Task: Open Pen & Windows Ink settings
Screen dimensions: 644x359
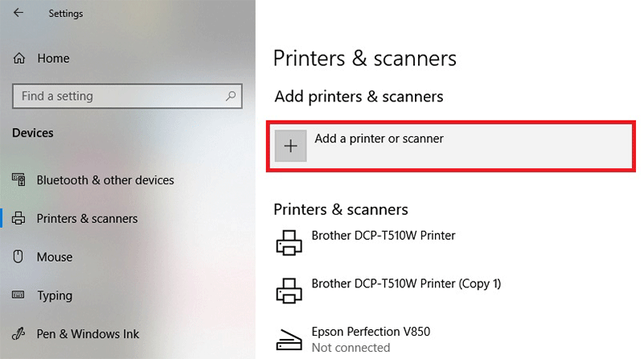Action: tap(88, 334)
